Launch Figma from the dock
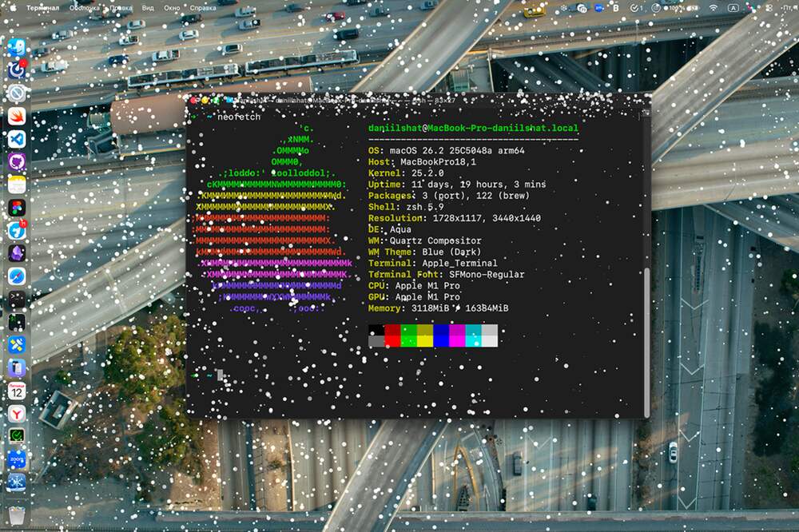This screenshot has height=532, width=799. 17,208
